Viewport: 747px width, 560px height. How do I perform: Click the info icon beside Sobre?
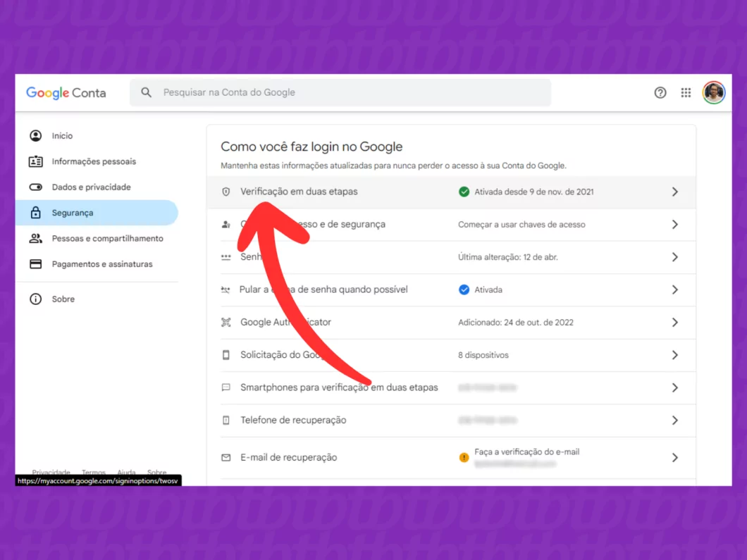pos(36,299)
